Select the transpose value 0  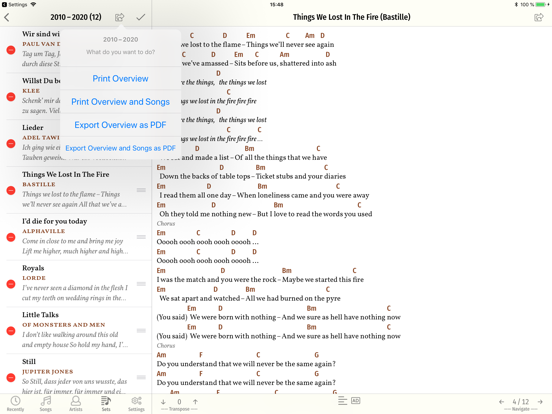tap(179, 402)
